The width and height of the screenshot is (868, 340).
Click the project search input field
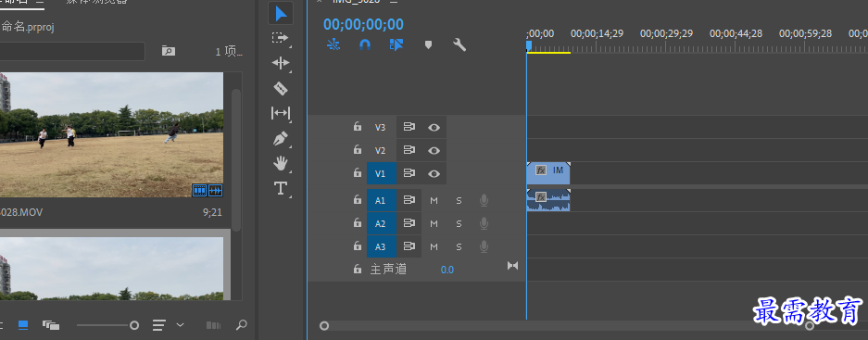tap(72, 52)
